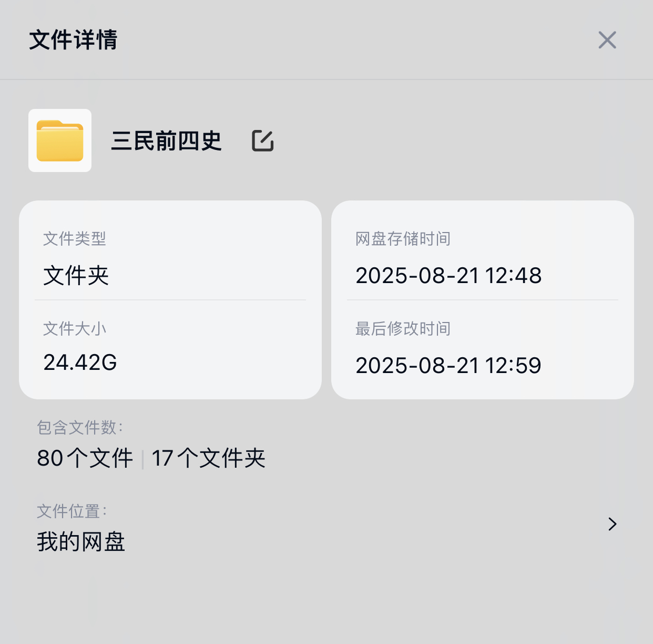The height and width of the screenshot is (644, 653).
Task: Open the 我的网盘 location link
Action: coord(81,542)
